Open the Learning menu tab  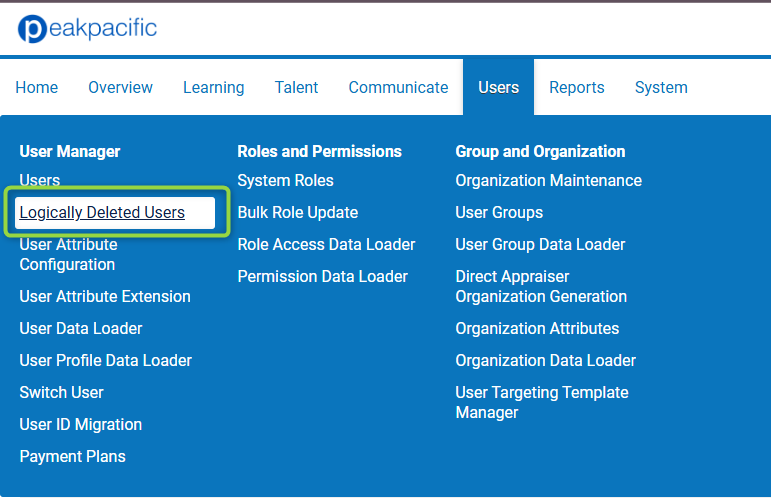[213, 88]
